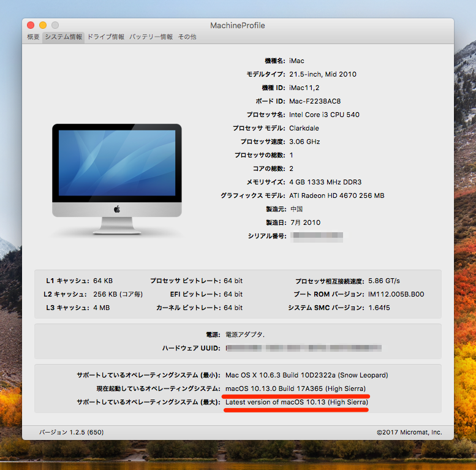The image size is (476, 470).
Task: Click the プロセッサの総数 value 1
Action: click(291, 155)
